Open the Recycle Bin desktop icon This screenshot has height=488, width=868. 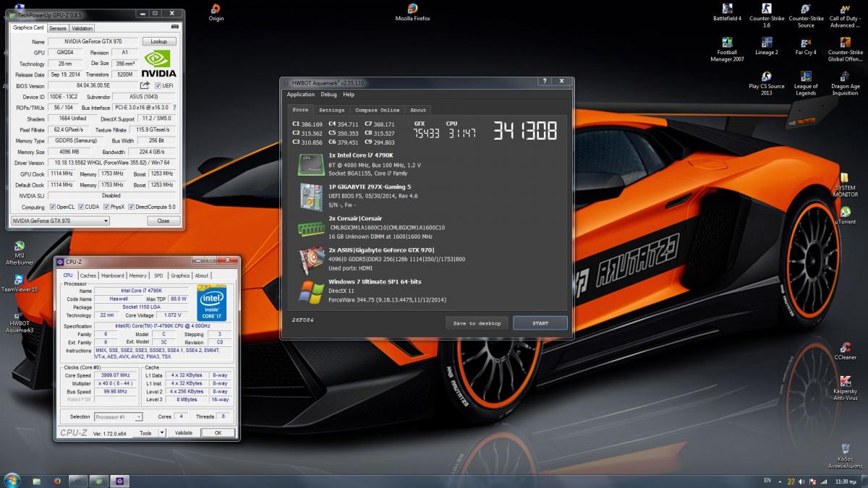pyautogui.click(x=845, y=455)
